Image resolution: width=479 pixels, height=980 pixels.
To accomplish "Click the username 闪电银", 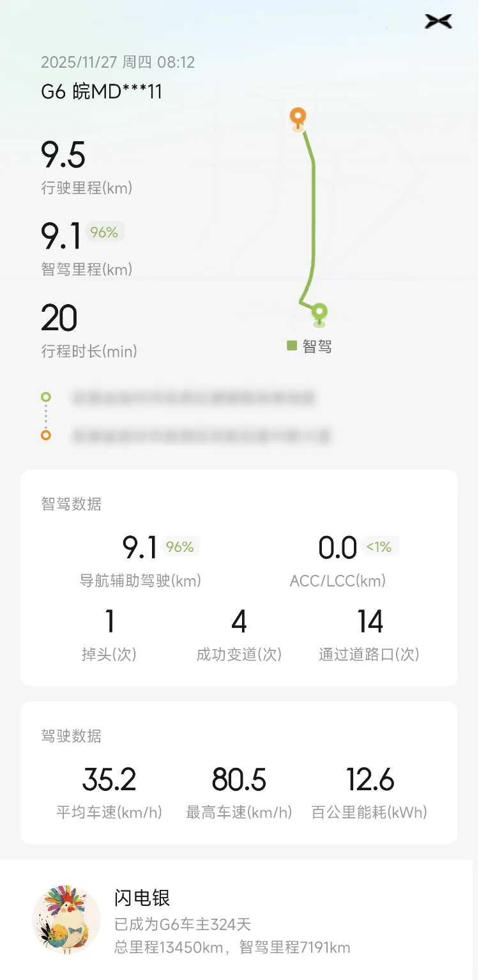I will (142, 898).
